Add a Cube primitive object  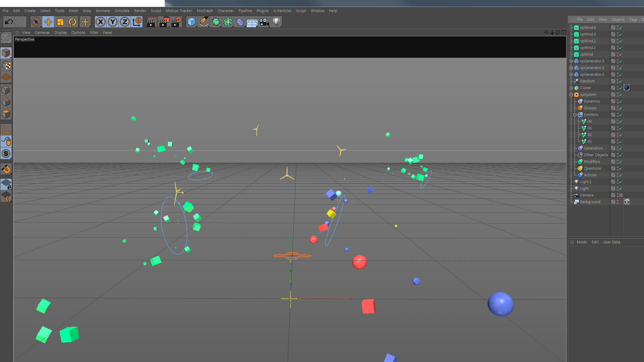click(192, 22)
